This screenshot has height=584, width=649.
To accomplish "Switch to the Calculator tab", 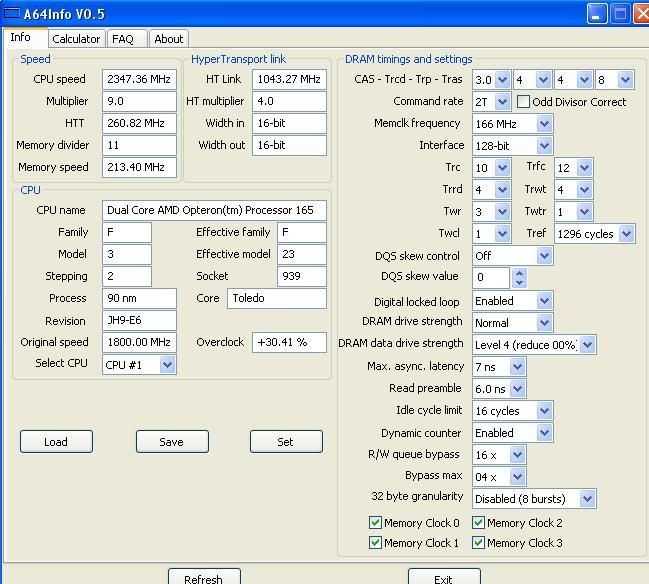I will (76, 39).
